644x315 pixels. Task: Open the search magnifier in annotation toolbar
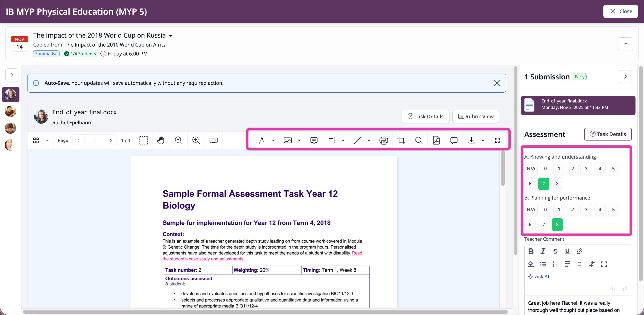coord(419,140)
